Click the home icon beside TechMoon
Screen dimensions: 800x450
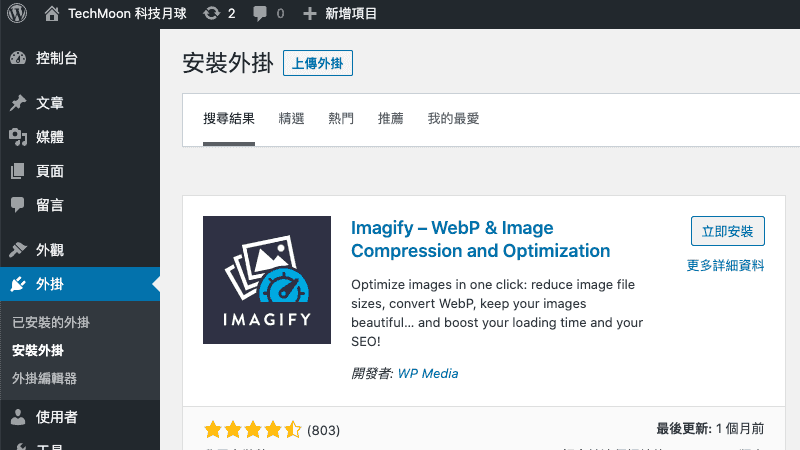tap(52, 13)
